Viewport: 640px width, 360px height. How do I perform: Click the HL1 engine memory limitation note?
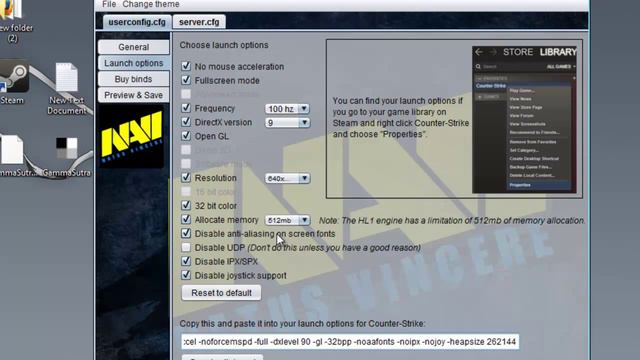tap(452, 220)
